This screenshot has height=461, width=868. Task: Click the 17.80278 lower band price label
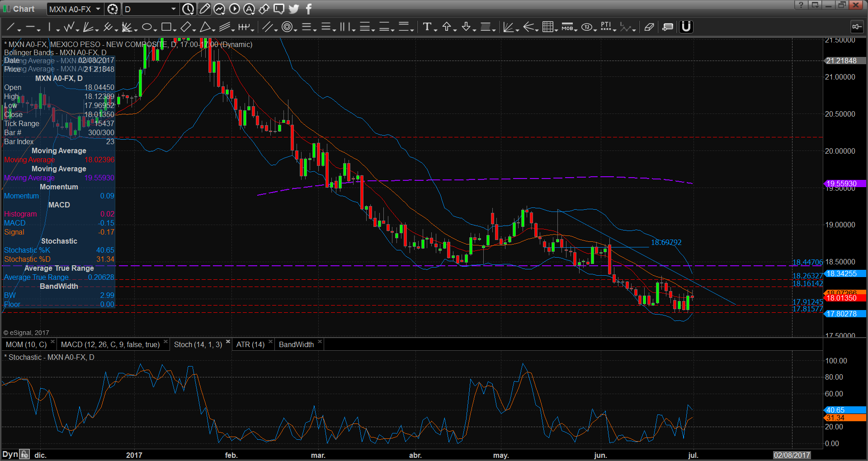click(x=844, y=314)
